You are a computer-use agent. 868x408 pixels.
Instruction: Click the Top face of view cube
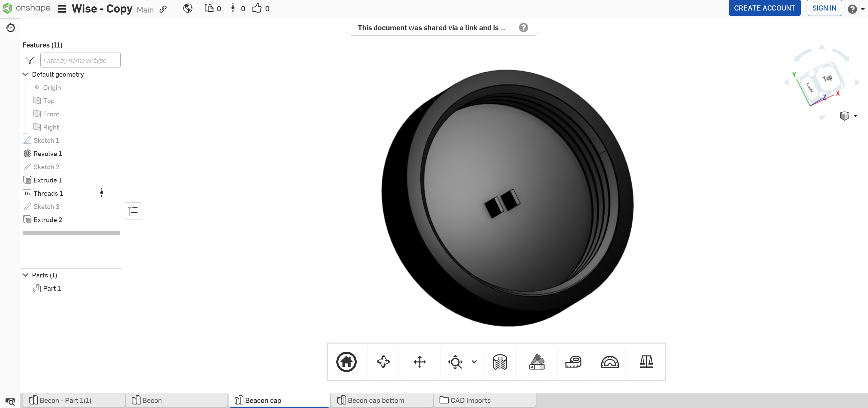coord(827,78)
